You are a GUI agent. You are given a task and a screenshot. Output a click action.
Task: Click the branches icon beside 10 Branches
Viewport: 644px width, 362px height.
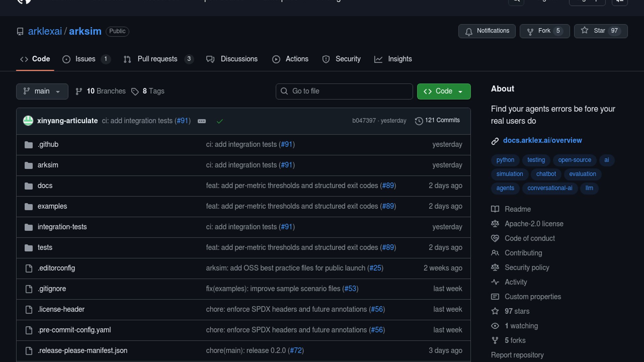pos(79,92)
